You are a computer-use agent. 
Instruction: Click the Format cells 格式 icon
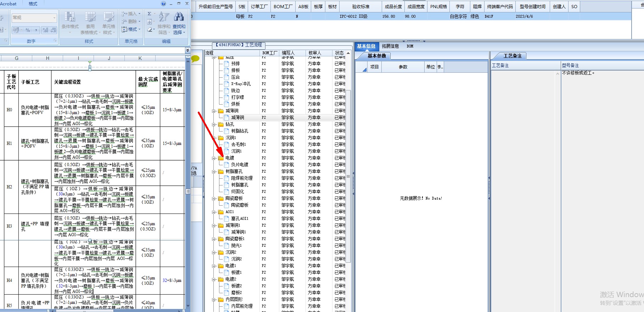pos(124,29)
